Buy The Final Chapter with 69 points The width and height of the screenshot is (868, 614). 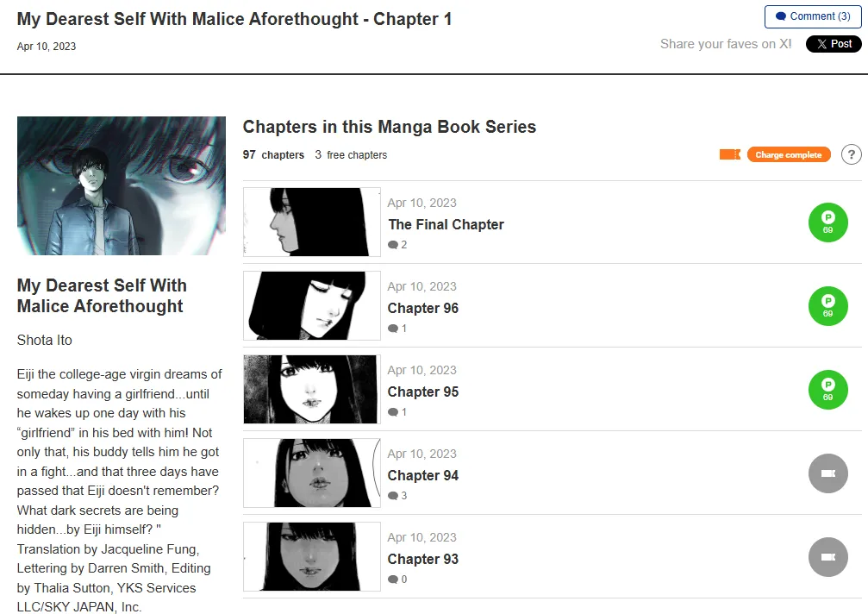827,222
